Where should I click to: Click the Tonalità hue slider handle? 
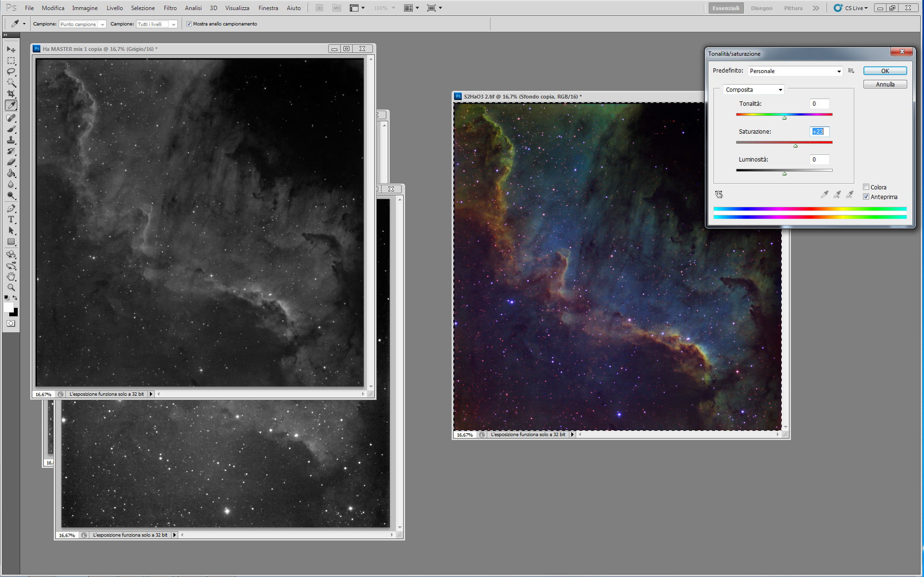tap(785, 118)
